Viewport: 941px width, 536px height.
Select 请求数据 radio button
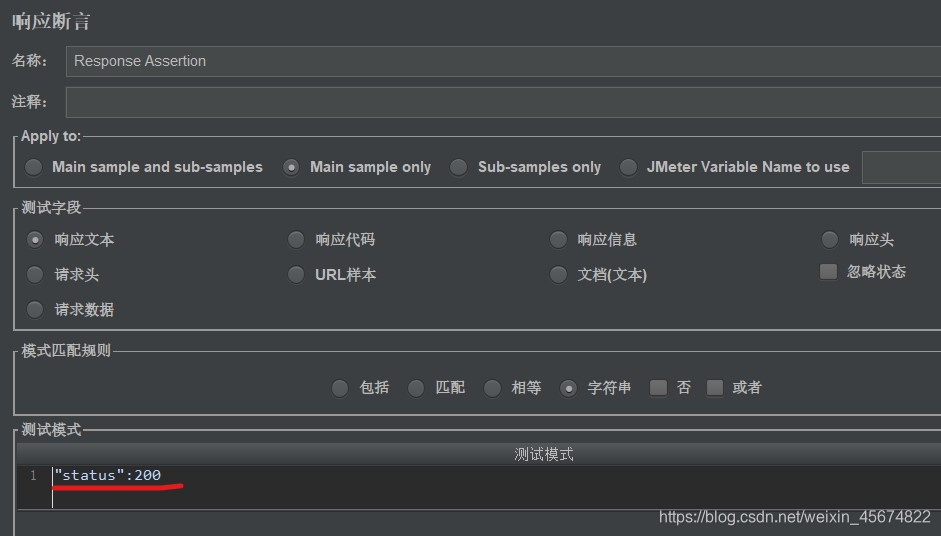pyautogui.click(x=35, y=309)
